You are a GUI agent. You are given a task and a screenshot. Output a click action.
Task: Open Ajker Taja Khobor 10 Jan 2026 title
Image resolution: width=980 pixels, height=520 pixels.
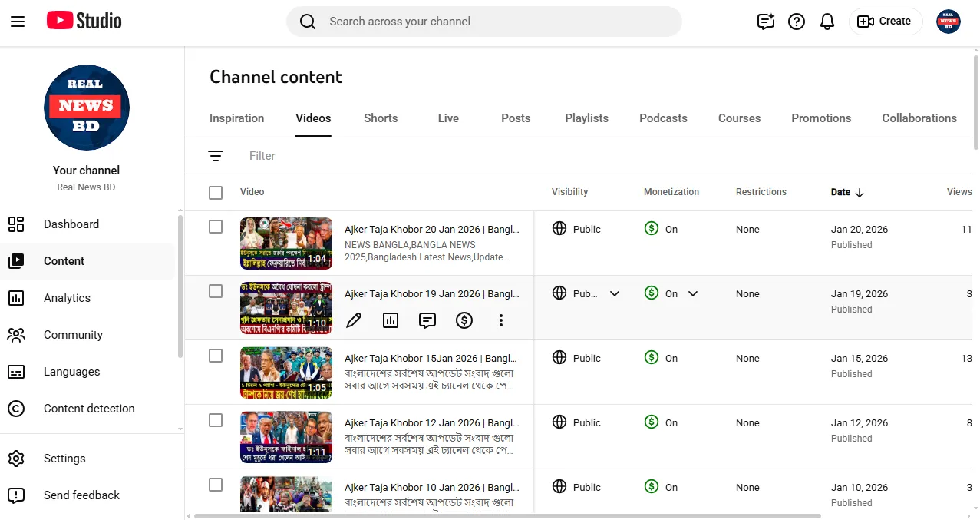click(432, 488)
